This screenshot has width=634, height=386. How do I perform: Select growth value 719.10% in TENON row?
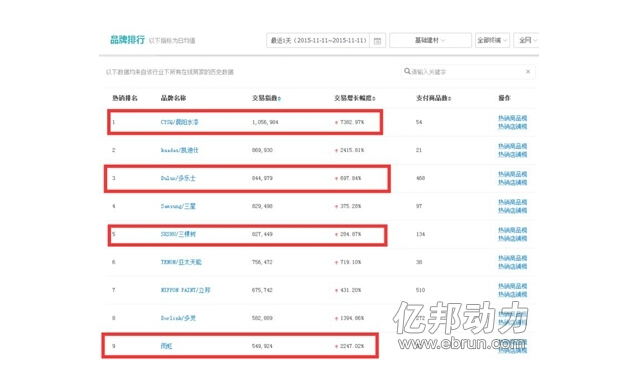351,262
